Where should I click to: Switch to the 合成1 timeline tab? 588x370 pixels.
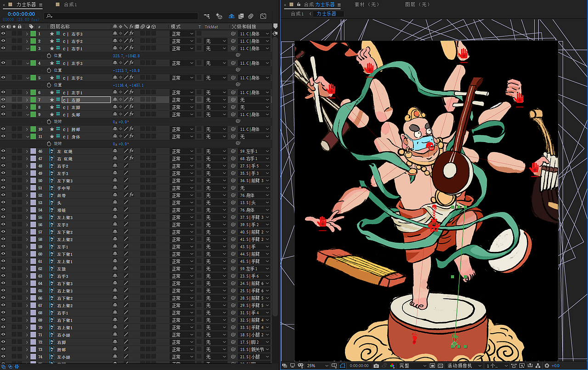point(70,5)
